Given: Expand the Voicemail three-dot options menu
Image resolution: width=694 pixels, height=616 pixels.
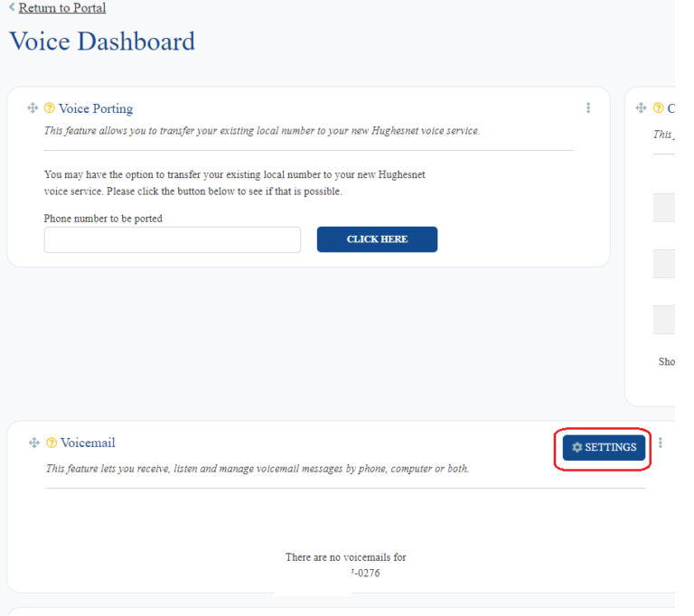Looking at the screenshot, I should click(x=661, y=443).
